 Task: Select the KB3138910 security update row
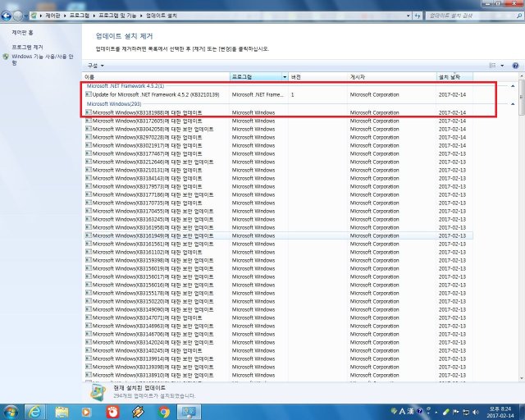click(x=278, y=375)
